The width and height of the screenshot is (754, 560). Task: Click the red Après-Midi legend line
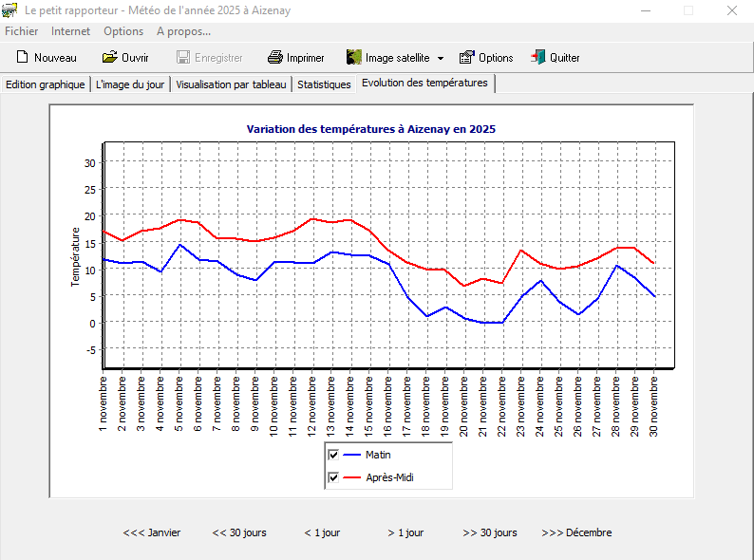(x=351, y=477)
